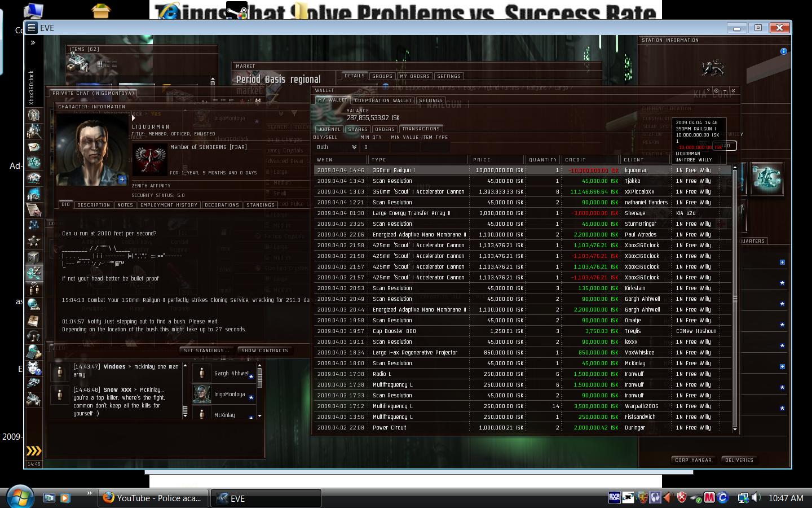Switch Items window to plain list view

(114, 64)
